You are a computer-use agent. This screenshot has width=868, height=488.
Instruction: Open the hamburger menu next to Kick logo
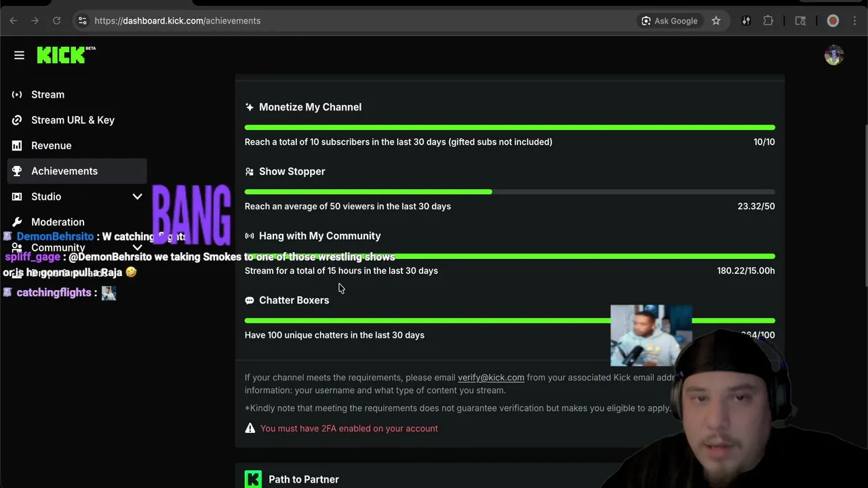pyautogui.click(x=19, y=55)
